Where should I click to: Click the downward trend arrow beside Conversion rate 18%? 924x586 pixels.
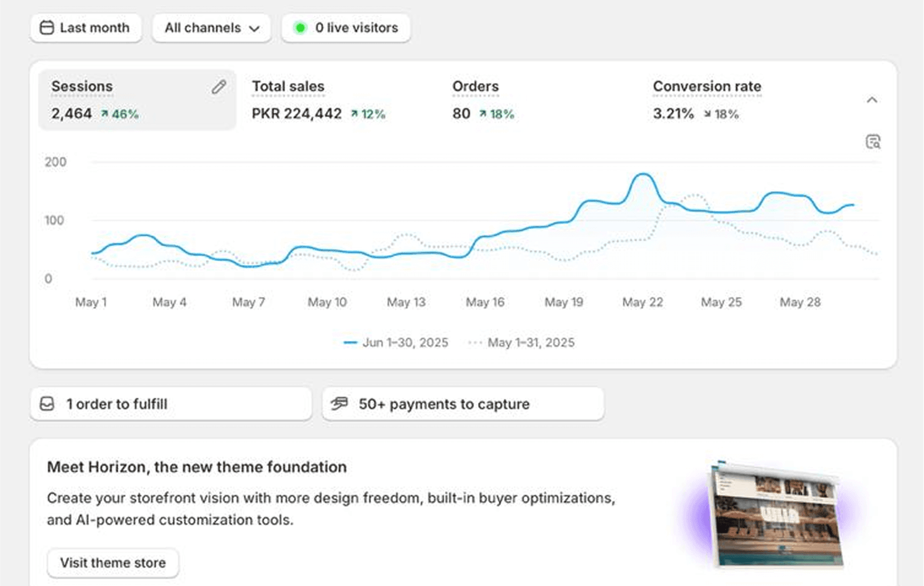[707, 114]
